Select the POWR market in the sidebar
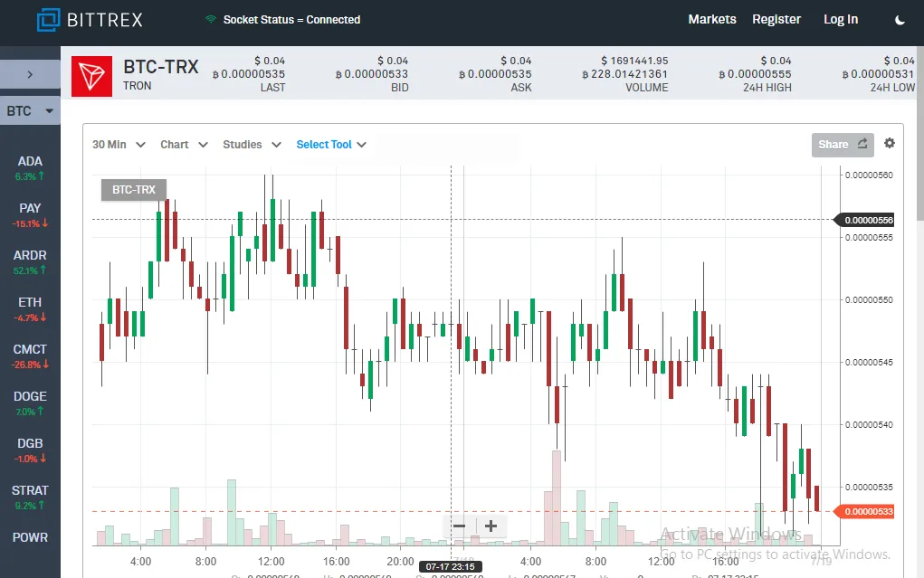Viewport: 924px width, 578px height. coord(30,537)
